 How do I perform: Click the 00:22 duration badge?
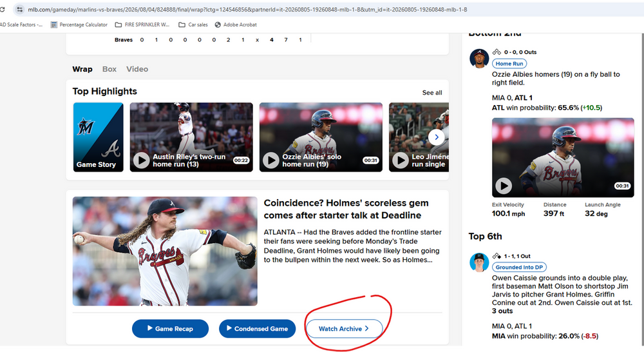coord(241,161)
